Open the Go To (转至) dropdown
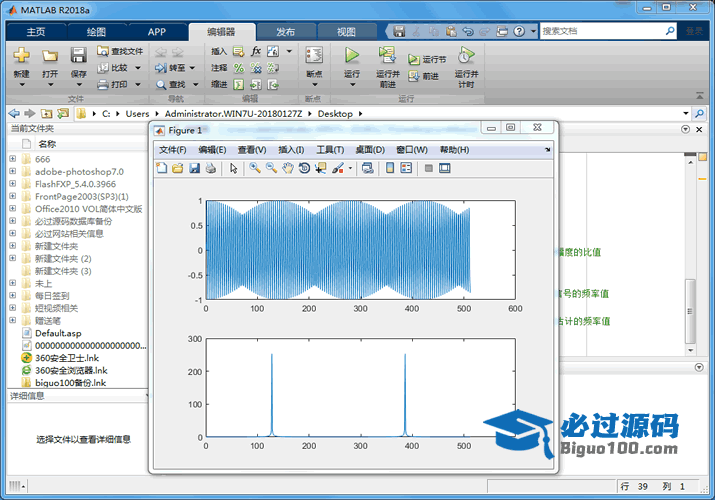 [192, 68]
